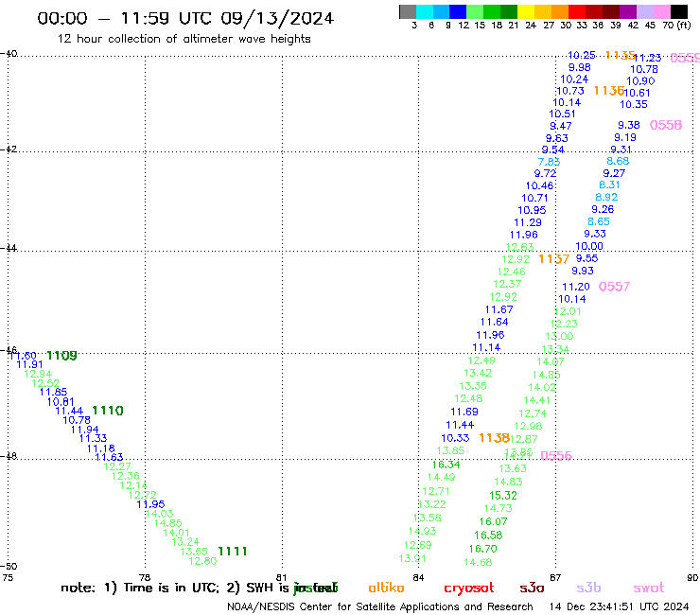
Task: Click the title '00:00 – 11:59 UTC 09/13/2024'
Action: (x=185, y=18)
